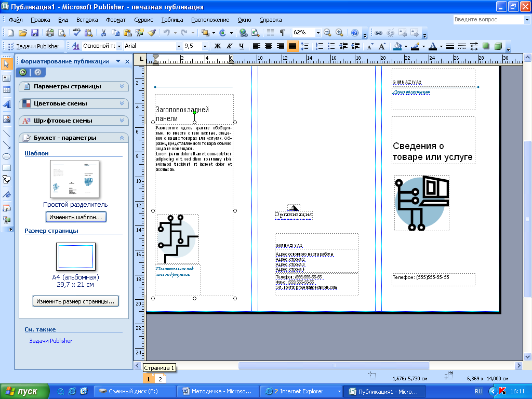Open the Таблица menu
532x399 pixels.
(172, 20)
